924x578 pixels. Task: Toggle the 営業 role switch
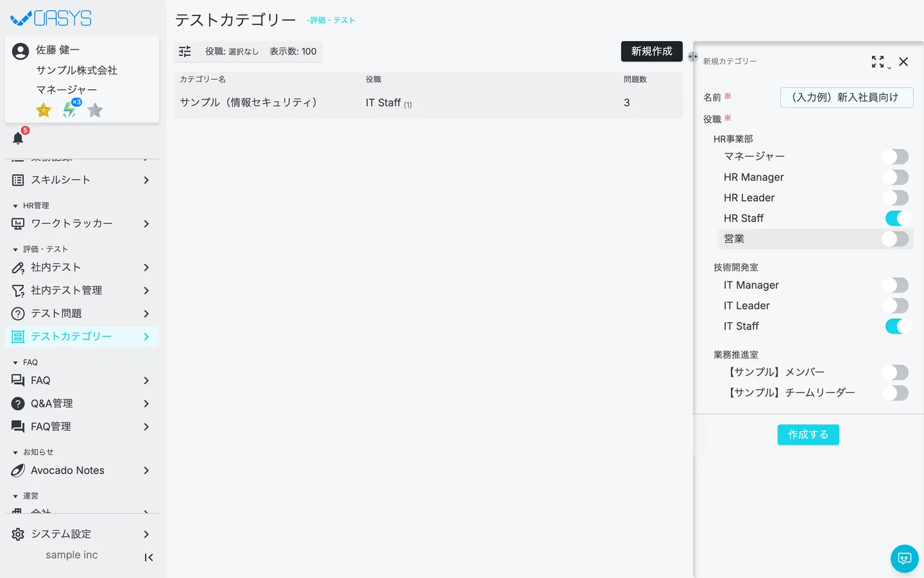tap(895, 239)
